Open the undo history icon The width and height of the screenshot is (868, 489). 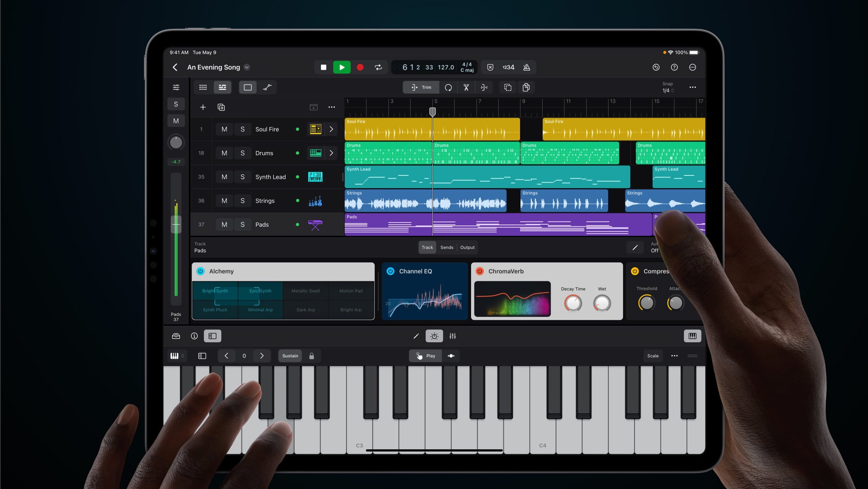(x=656, y=67)
